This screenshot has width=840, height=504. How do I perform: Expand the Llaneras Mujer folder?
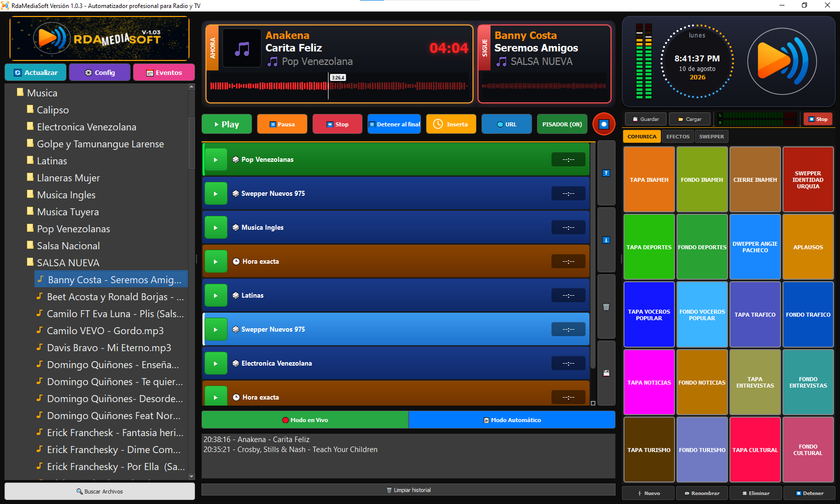click(68, 178)
